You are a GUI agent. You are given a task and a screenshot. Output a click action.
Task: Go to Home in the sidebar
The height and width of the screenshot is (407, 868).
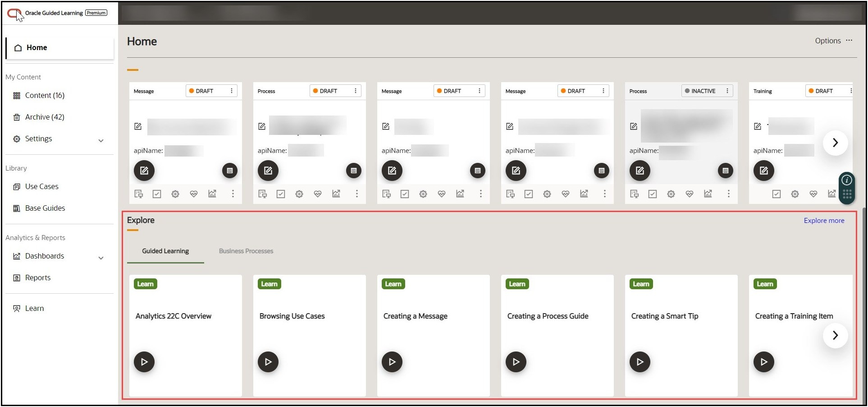tap(60, 48)
